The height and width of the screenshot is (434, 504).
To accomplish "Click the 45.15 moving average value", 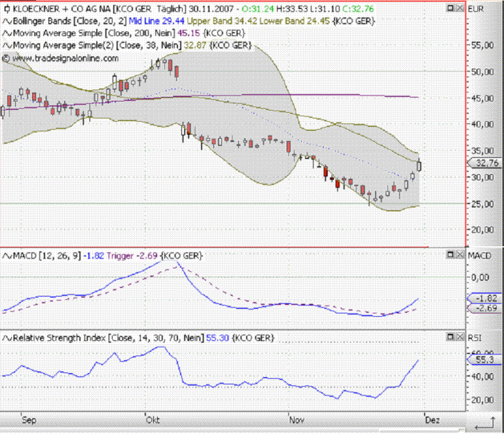I will point(189,33).
